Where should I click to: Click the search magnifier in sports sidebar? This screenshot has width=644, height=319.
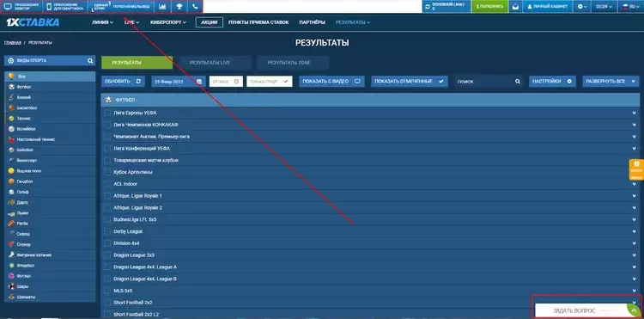[90, 61]
